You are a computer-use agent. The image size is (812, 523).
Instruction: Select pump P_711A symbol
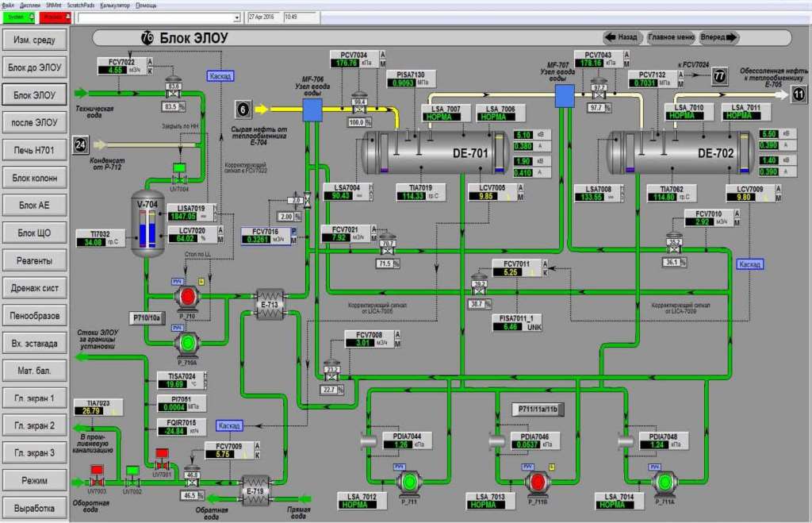click(664, 482)
